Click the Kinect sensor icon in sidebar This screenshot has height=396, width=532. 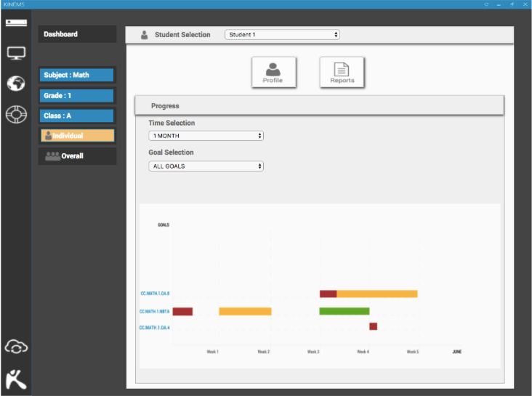(16, 23)
